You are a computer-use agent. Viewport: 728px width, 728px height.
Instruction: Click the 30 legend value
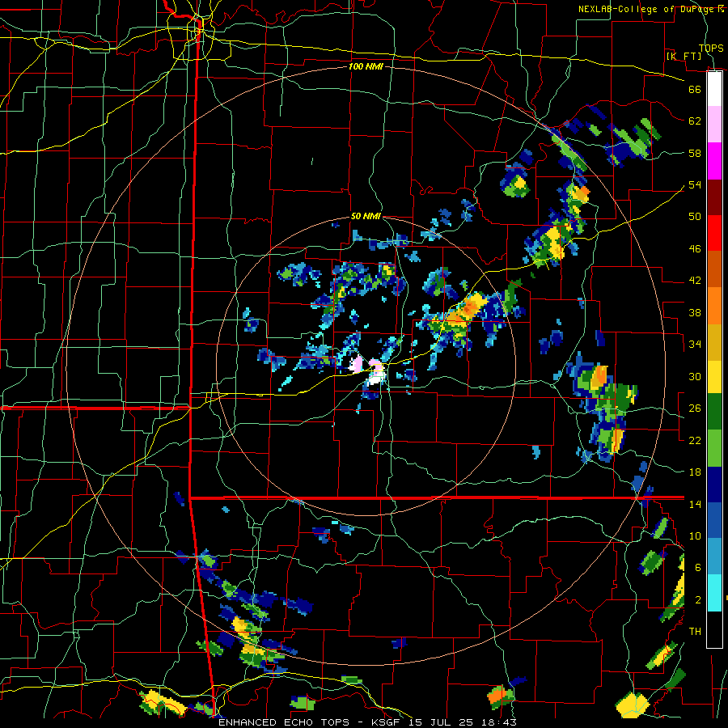pyautogui.click(x=695, y=376)
